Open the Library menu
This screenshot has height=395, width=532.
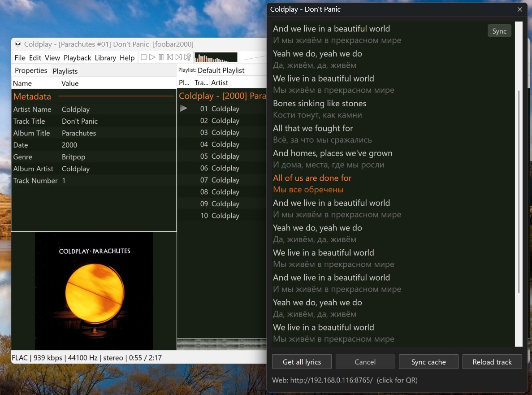click(105, 58)
